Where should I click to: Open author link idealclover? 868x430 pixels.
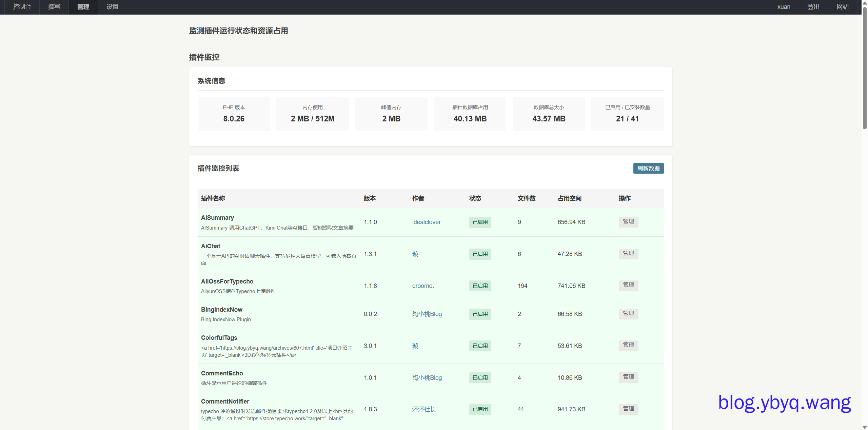(x=426, y=222)
